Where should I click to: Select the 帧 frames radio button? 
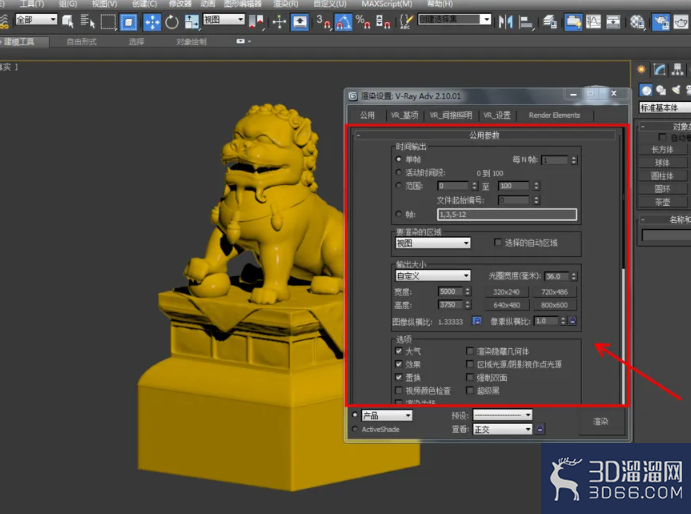[x=399, y=214]
